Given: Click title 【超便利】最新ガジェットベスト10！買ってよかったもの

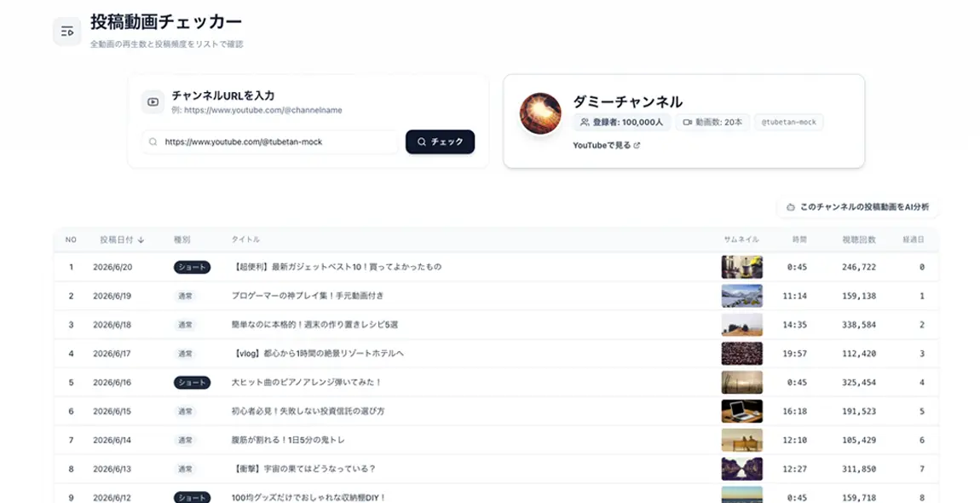Looking at the screenshot, I should pos(337,267).
